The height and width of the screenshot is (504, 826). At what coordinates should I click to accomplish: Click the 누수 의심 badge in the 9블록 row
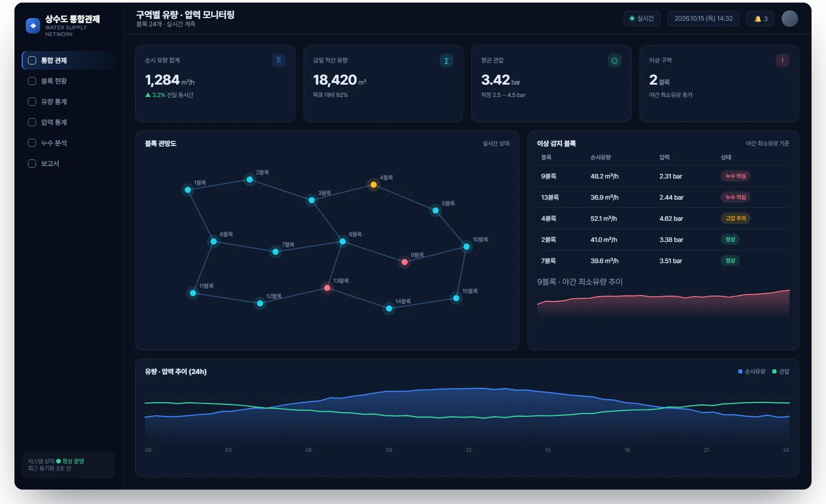point(736,176)
